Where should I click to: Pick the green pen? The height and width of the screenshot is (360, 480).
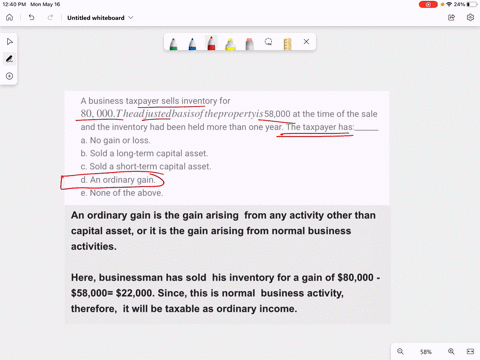(173, 44)
